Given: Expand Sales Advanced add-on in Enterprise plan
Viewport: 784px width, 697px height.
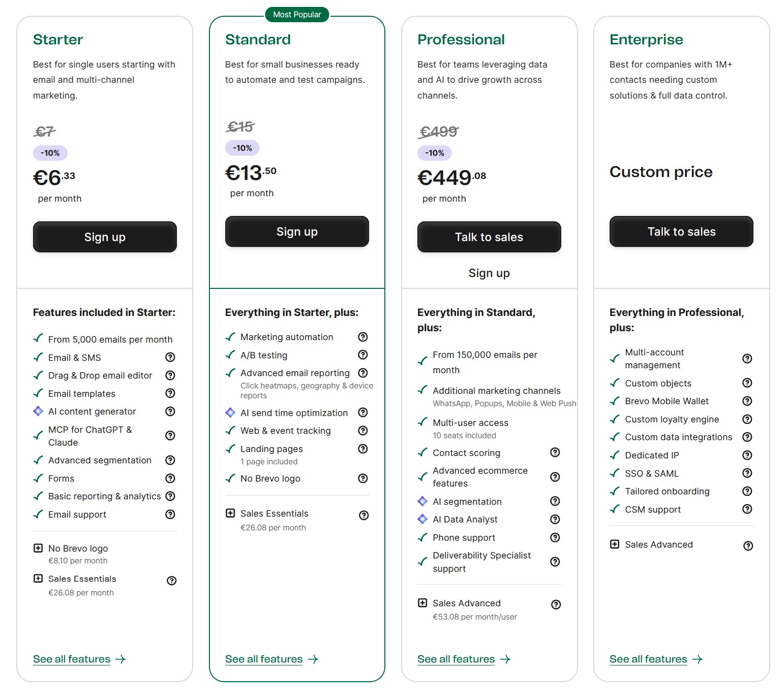Looking at the screenshot, I should 614,544.
